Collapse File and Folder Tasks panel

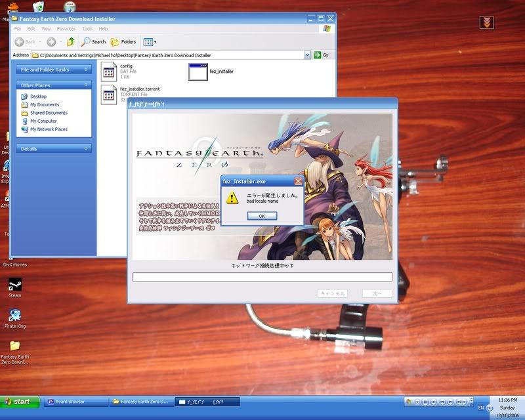coord(86,69)
